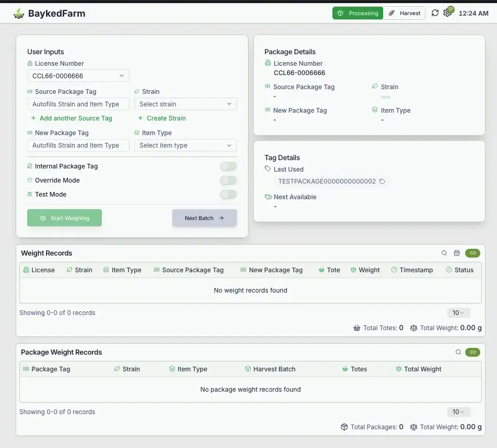Open the Select item type dropdown

tap(185, 146)
